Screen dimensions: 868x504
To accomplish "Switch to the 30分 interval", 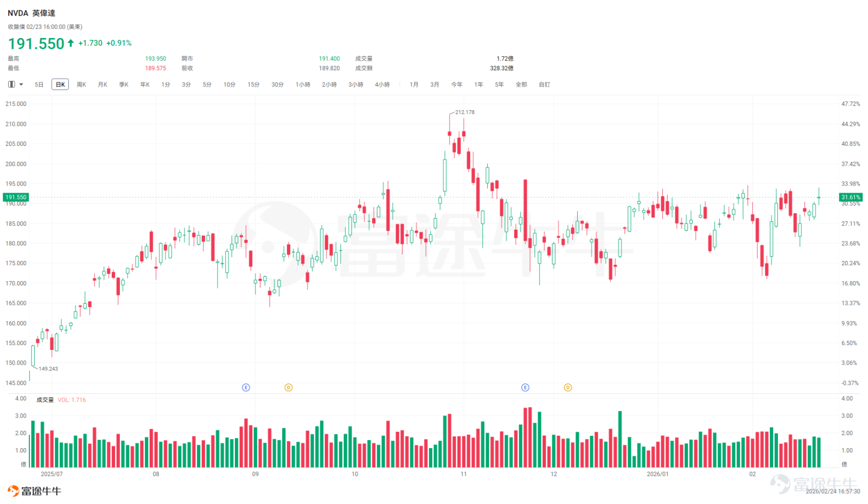I will click(278, 85).
